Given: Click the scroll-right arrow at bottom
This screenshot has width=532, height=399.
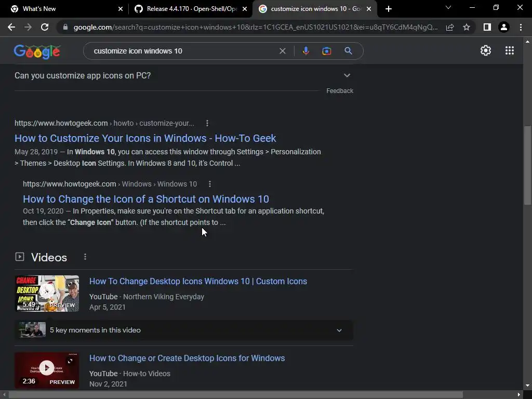Looking at the screenshot, I should (519, 395).
